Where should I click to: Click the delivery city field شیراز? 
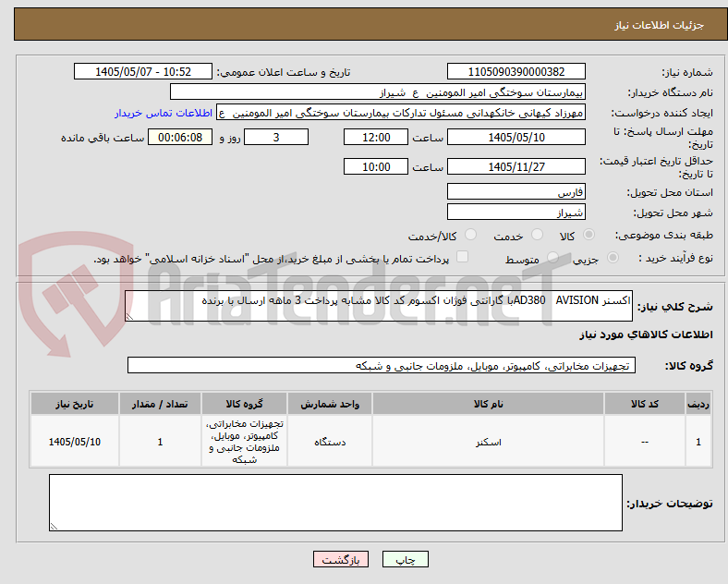coord(516,213)
